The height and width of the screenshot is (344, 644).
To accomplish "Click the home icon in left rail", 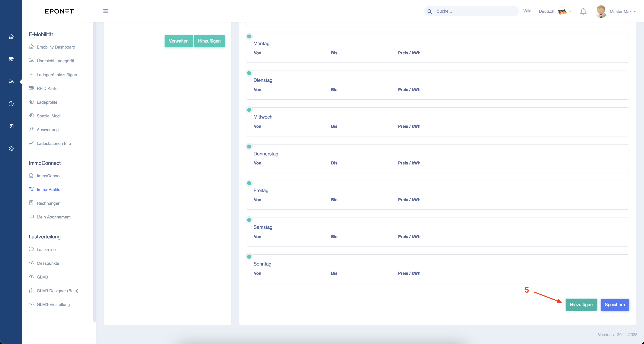I will (11, 37).
